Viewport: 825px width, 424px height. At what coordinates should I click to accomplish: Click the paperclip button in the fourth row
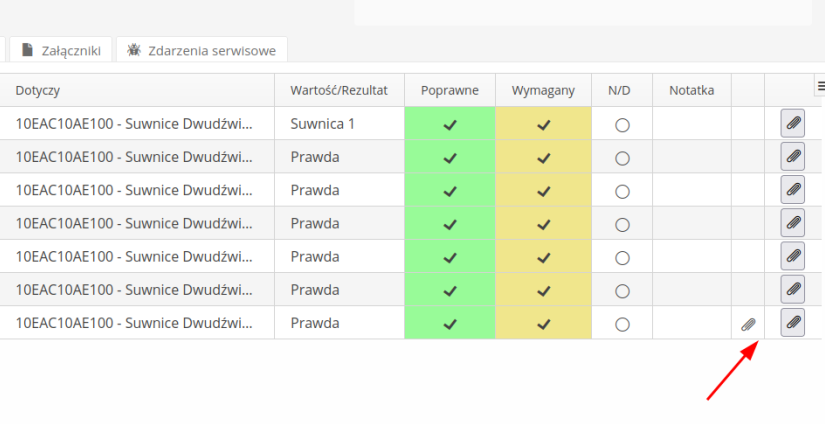(792, 223)
